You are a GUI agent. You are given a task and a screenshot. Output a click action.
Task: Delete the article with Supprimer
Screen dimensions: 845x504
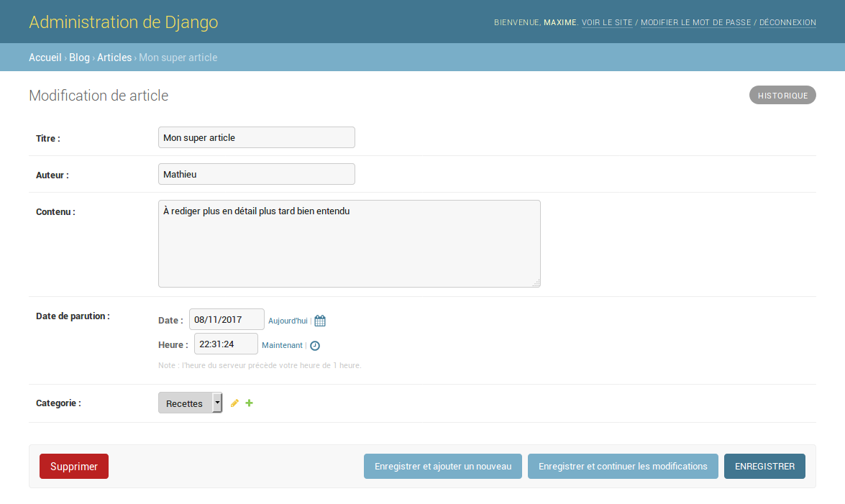(74, 467)
